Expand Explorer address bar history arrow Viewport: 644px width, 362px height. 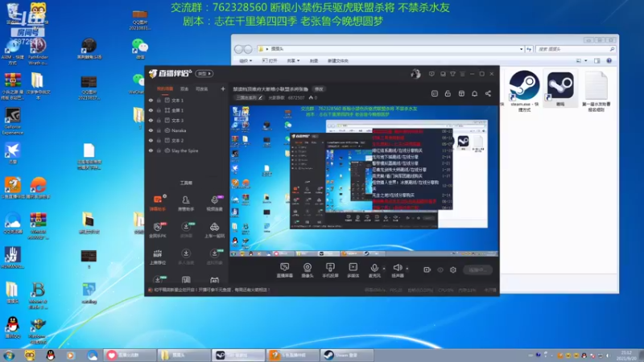521,49
